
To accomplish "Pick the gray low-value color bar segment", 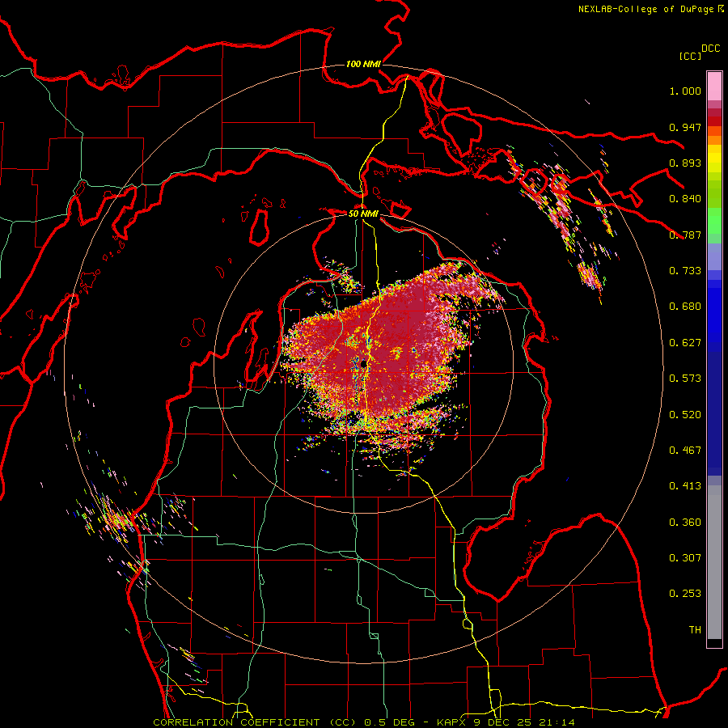I will coord(714,562).
